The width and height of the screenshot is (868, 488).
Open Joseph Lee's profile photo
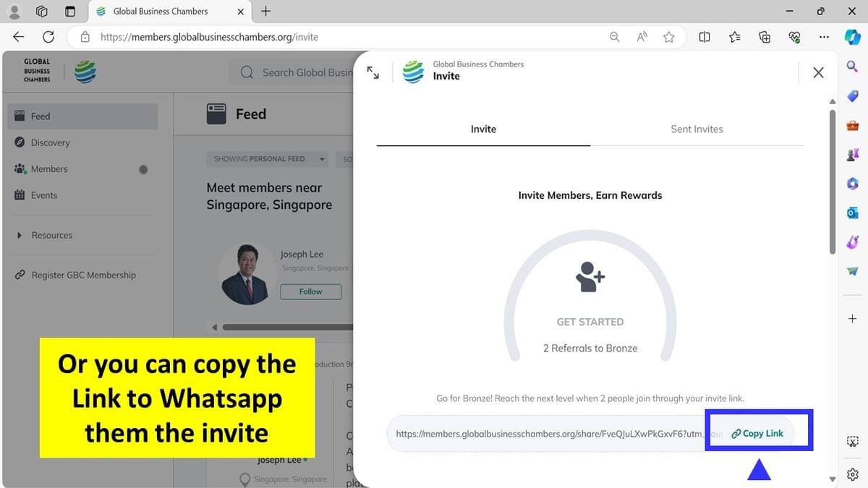coord(247,273)
